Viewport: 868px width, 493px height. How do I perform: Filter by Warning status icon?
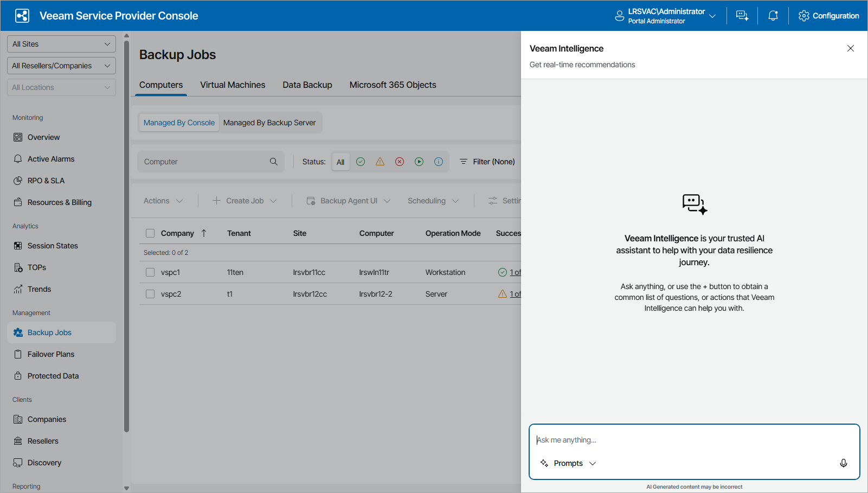pyautogui.click(x=380, y=162)
